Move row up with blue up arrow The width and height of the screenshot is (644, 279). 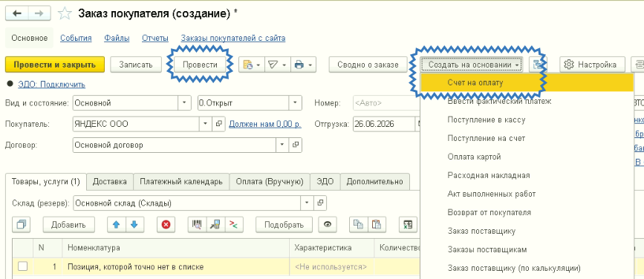[116, 224]
